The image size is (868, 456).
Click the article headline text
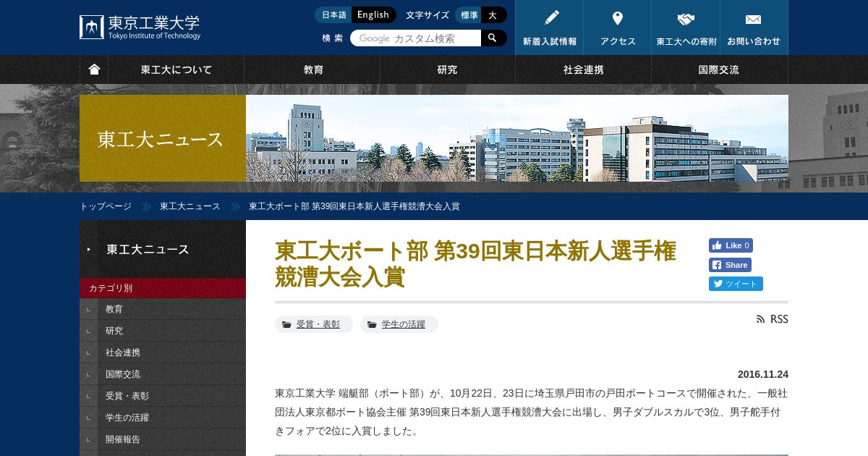(x=475, y=263)
